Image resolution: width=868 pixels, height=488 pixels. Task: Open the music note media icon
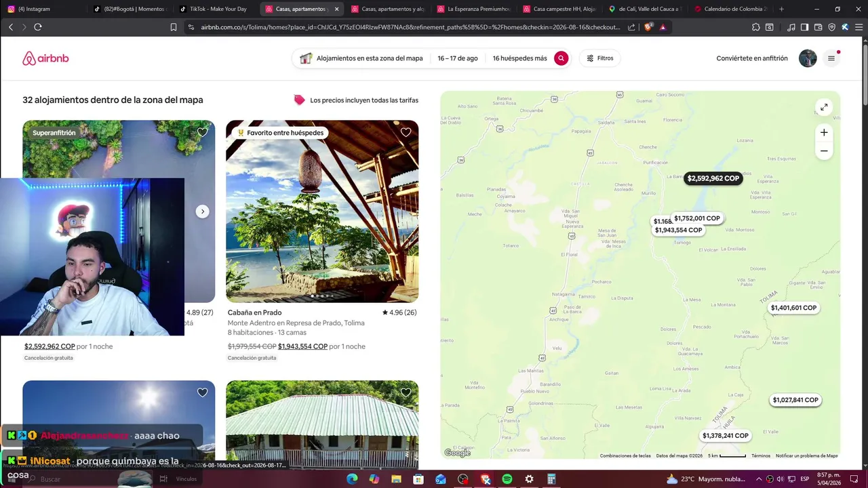(791, 27)
